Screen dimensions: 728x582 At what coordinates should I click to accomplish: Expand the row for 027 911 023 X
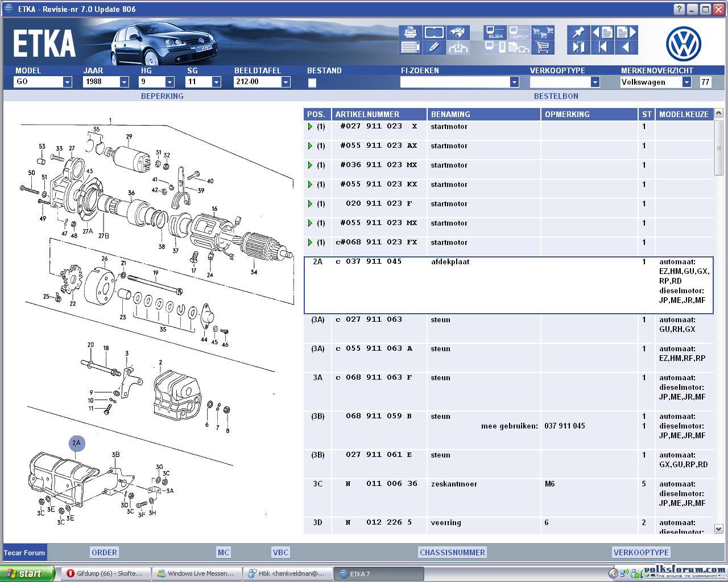tap(310, 127)
